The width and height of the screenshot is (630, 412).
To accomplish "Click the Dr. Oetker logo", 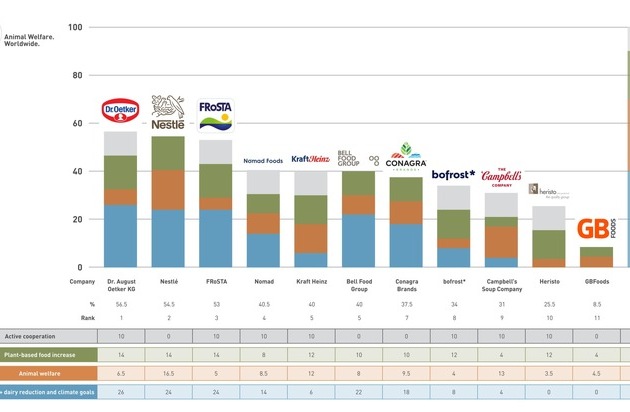I will click(120, 111).
